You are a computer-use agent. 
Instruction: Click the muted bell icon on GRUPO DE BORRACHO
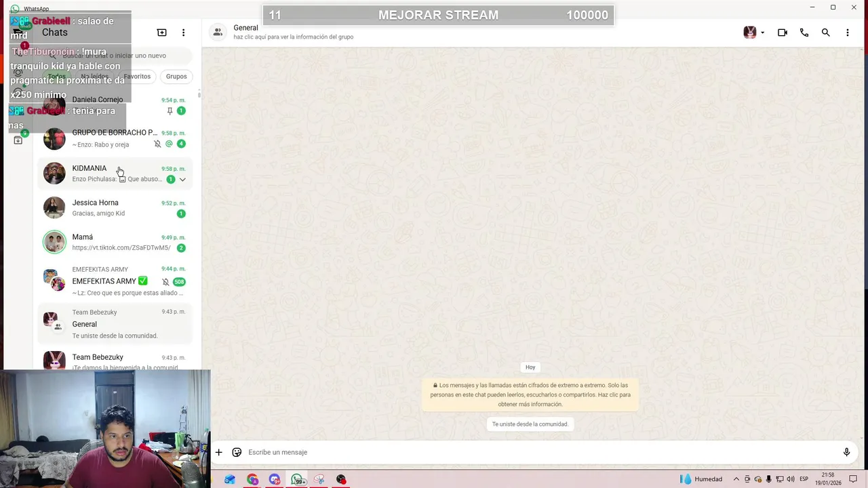click(x=157, y=144)
